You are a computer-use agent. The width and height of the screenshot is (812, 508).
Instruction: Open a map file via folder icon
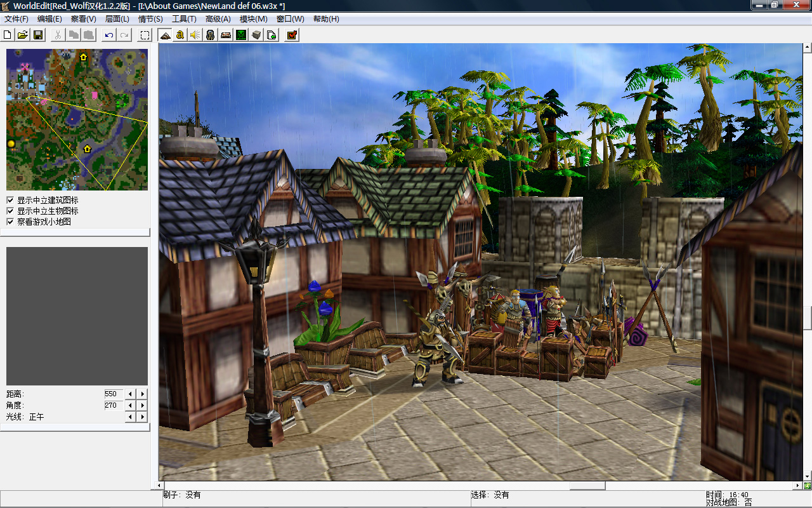23,35
